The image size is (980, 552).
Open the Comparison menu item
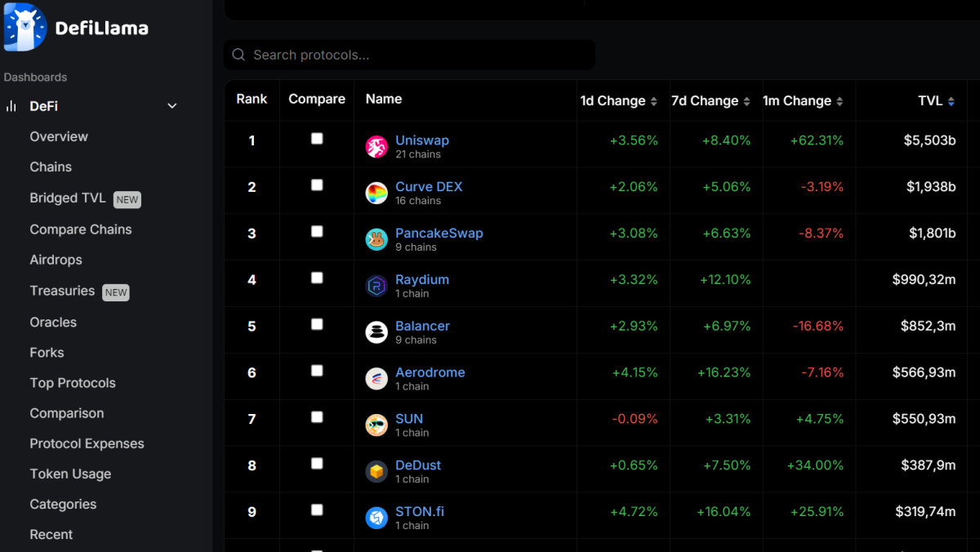tap(67, 413)
